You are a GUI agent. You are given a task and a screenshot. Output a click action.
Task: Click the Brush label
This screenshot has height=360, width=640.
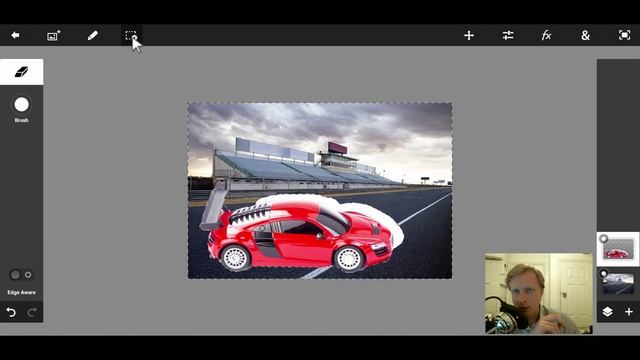click(x=22, y=120)
